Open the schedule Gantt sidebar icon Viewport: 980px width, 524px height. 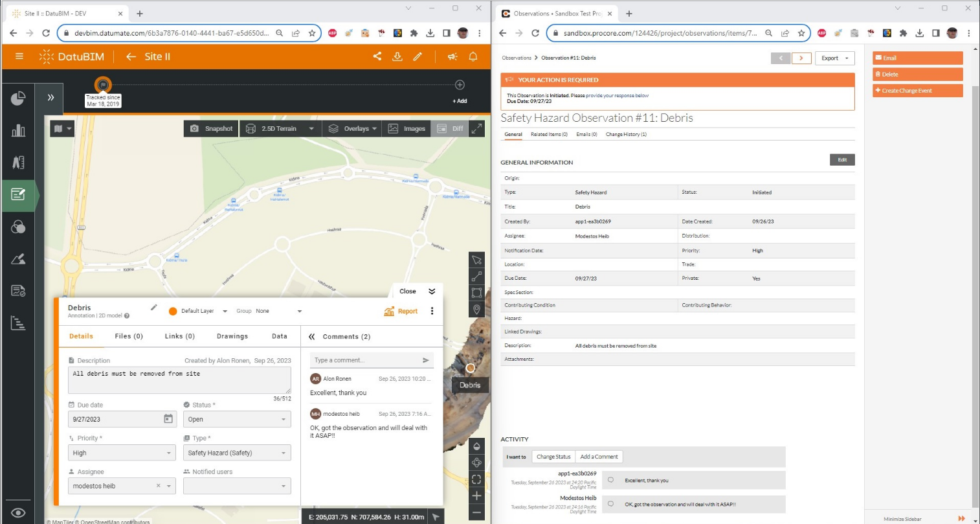pyautogui.click(x=18, y=323)
